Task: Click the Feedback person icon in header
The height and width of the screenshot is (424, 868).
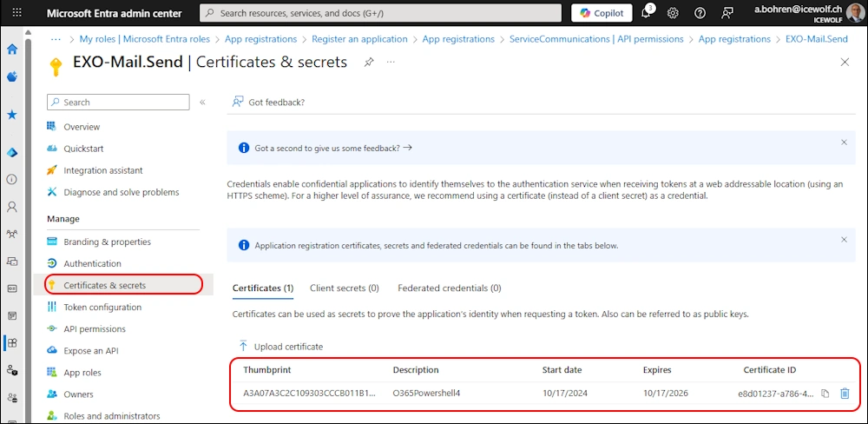Action: (727, 13)
